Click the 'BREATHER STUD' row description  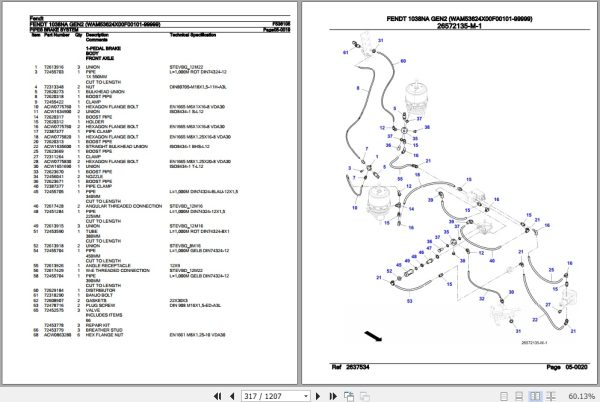pyautogui.click(x=104, y=330)
